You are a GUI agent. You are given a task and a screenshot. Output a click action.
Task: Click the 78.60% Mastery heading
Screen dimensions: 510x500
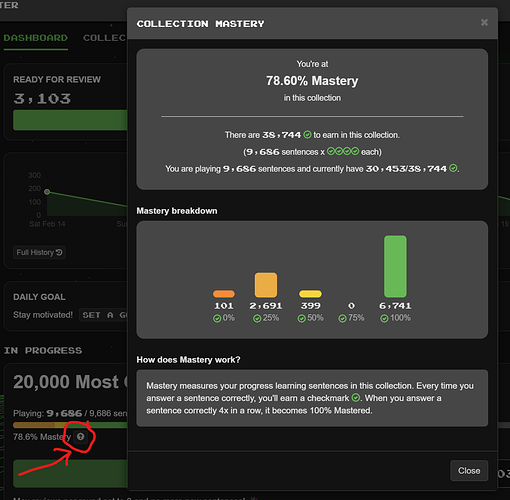tap(312, 81)
